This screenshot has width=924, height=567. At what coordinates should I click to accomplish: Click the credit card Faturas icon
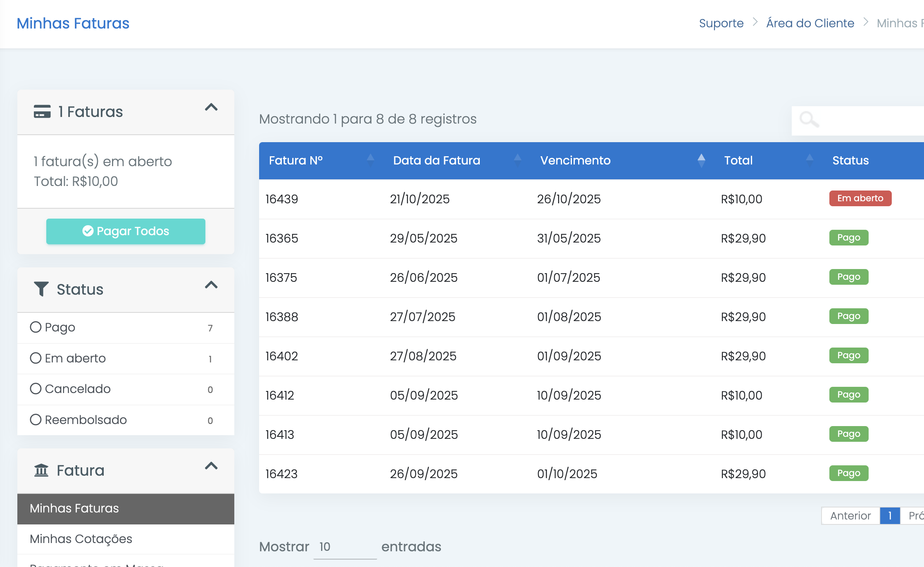[42, 112]
